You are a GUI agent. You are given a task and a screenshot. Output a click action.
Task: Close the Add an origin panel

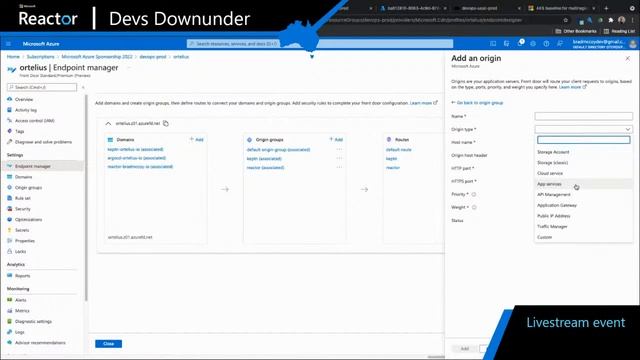tap(627, 59)
